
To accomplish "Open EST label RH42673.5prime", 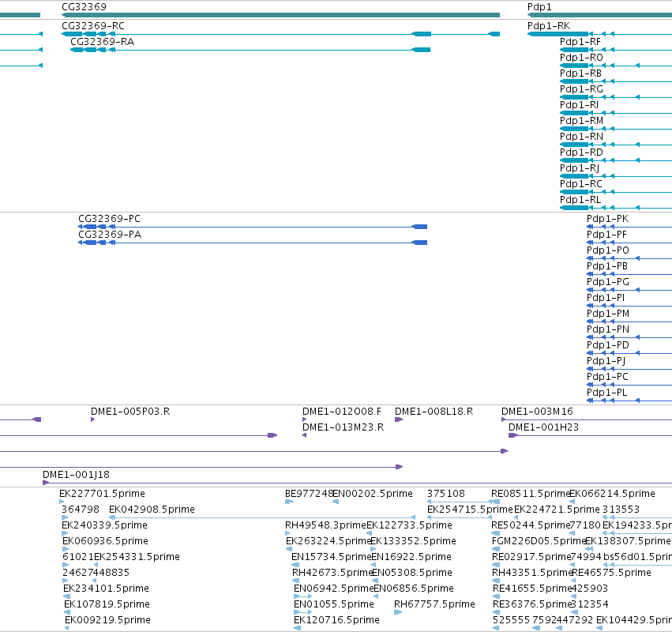I will pos(332,573).
